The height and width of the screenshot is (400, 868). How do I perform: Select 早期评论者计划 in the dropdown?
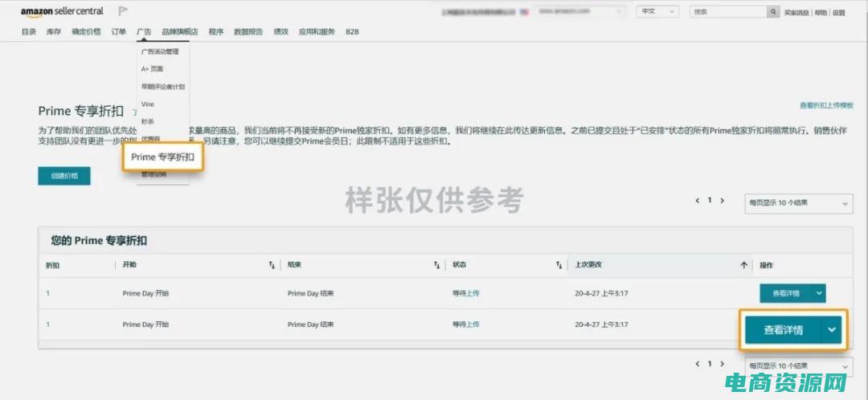click(162, 87)
